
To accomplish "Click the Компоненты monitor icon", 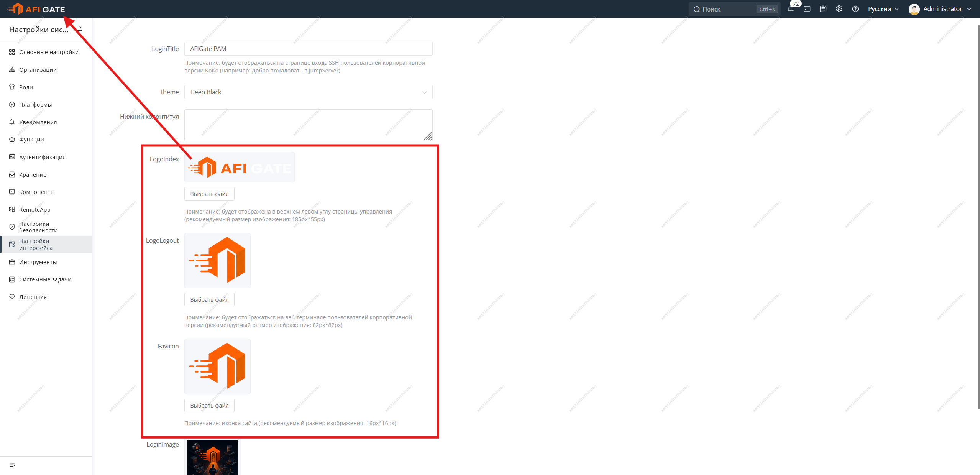I will click(12, 192).
